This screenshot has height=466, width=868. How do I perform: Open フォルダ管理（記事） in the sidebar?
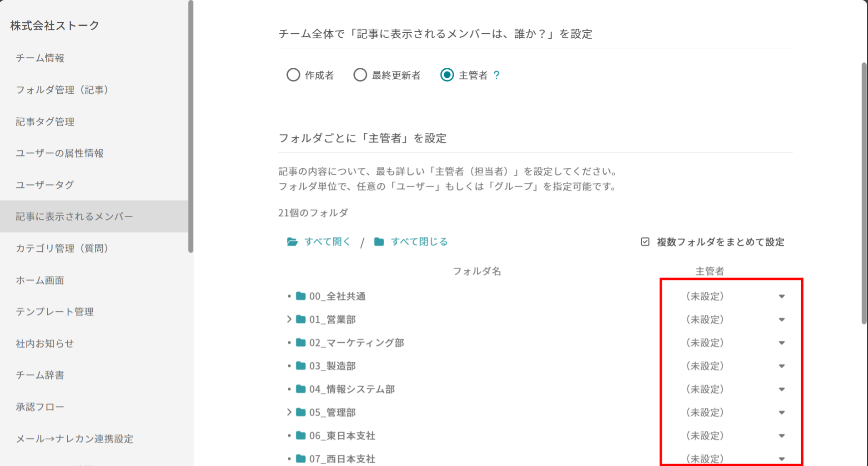coord(62,90)
